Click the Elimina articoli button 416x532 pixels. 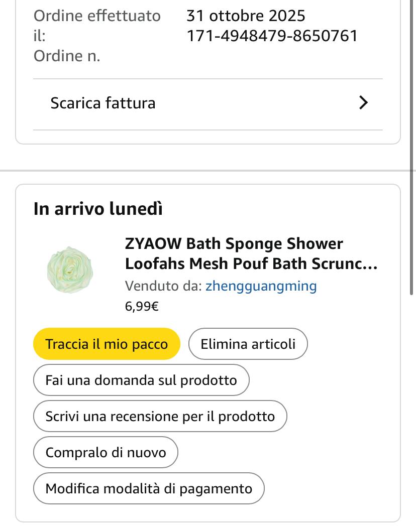point(248,344)
